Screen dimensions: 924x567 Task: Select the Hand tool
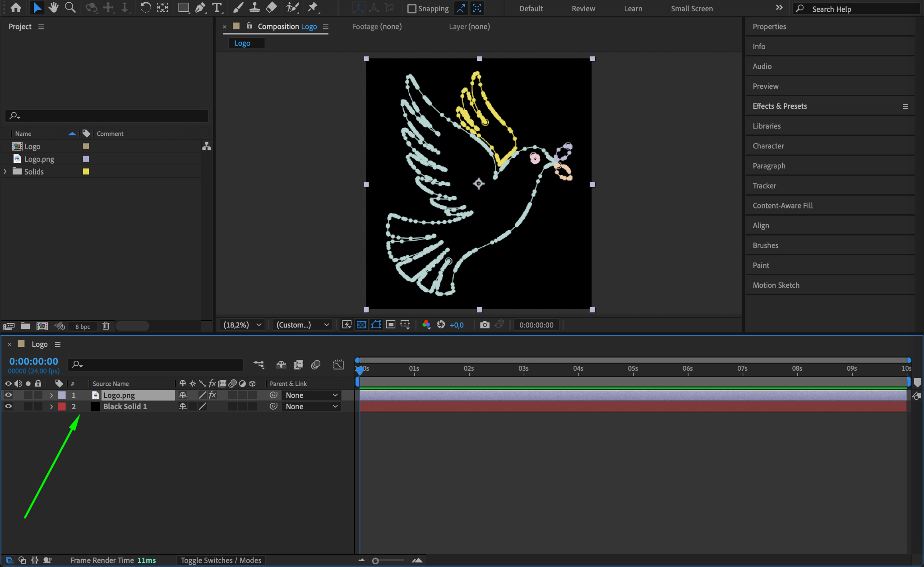point(53,8)
